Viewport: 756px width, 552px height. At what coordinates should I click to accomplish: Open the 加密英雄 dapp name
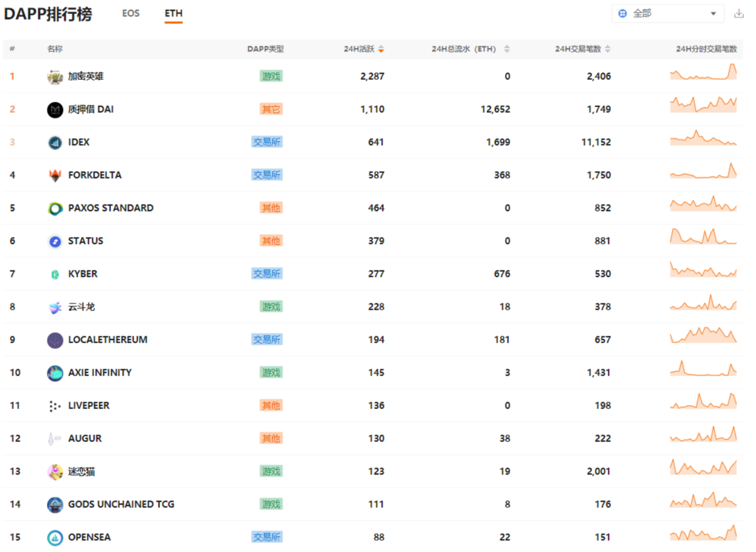point(86,76)
